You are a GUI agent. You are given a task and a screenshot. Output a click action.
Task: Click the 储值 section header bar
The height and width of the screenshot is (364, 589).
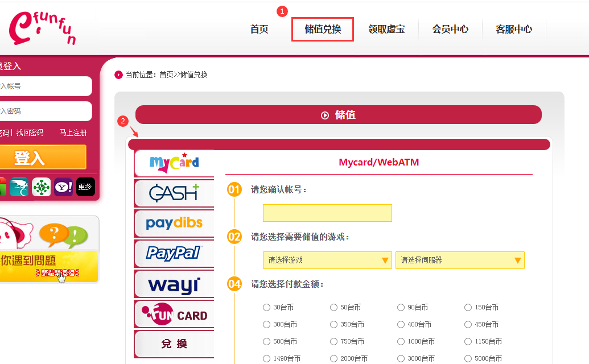coord(339,115)
